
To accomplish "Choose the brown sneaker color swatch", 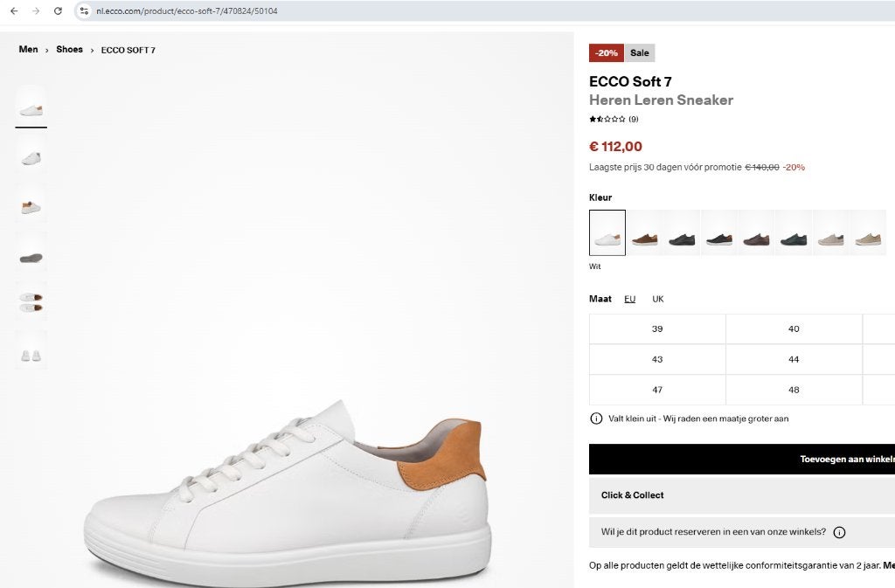I will pyautogui.click(x=644, y=232).
